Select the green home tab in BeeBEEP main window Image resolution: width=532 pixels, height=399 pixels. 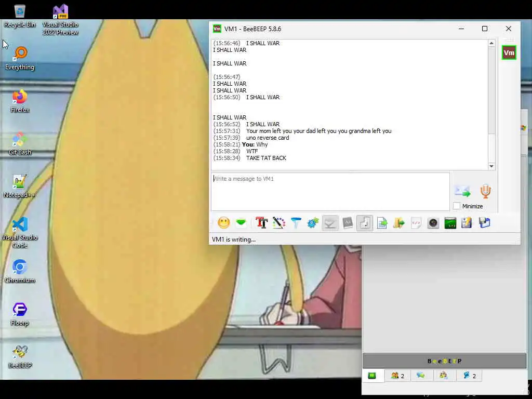(372, 376)
